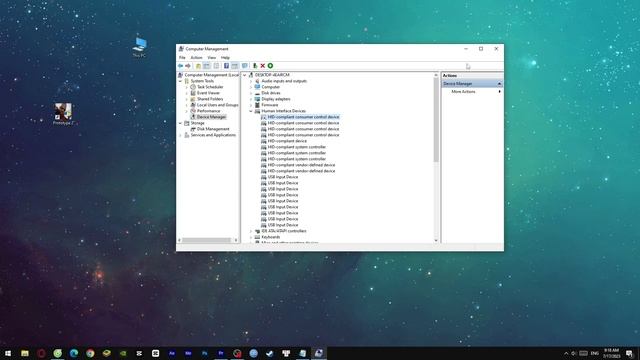Collapse the DESKTOP computer root node
This screenshot has width=640, height=360.
pos(245,75)
